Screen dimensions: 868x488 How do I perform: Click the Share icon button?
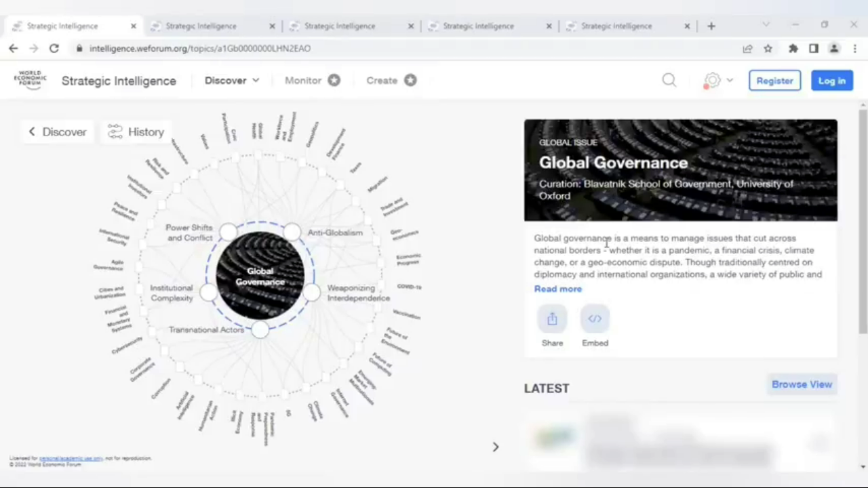coord(552,319)
